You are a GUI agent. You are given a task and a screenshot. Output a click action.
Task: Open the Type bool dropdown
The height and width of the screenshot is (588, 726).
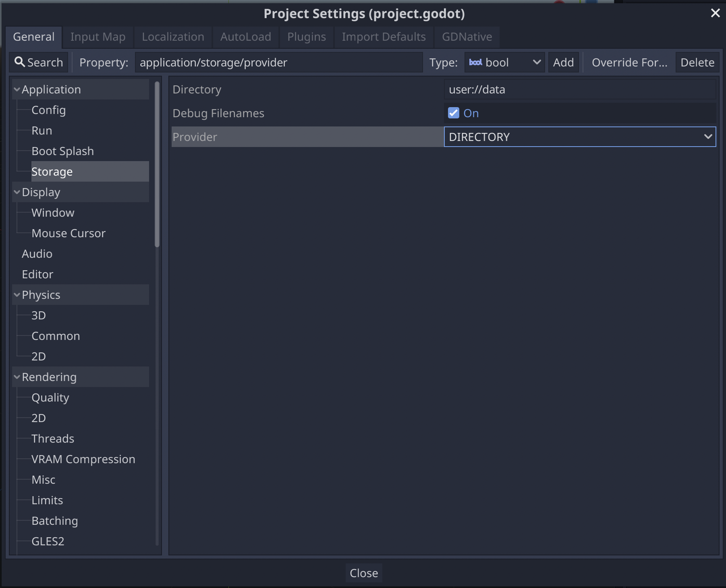pyautogui.click(x=504, y=62)
